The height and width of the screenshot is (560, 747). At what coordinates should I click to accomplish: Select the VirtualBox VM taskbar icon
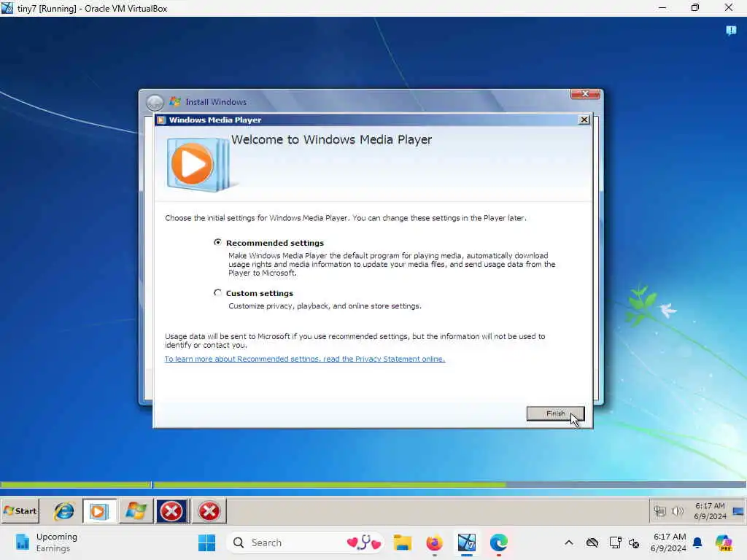tap(466, 542)
